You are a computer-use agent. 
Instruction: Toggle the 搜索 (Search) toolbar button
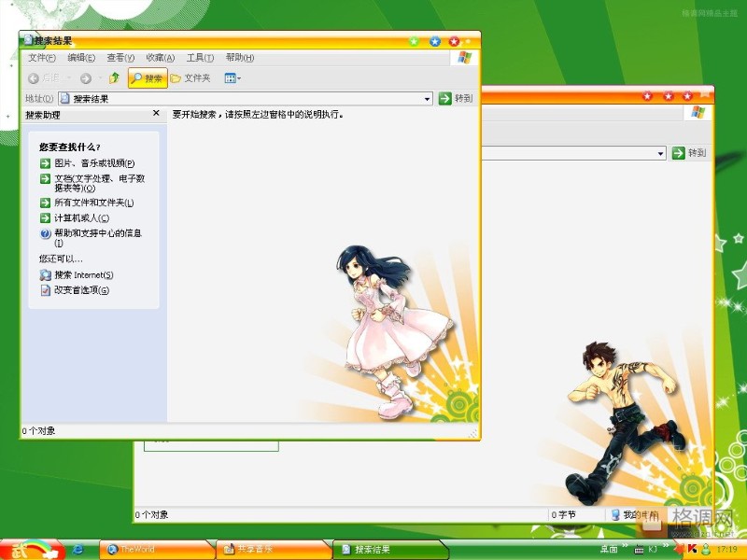click(148, 78)
